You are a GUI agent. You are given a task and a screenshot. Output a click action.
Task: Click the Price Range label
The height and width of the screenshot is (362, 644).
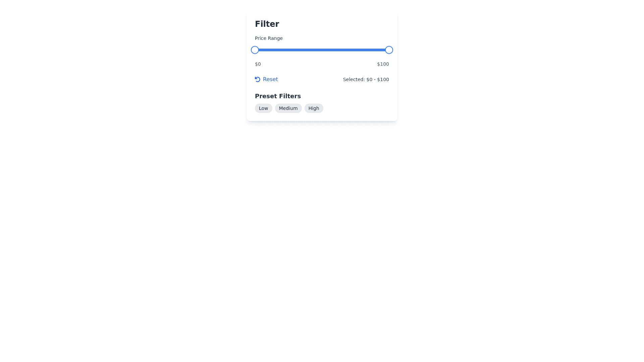[x=269, y=38]
